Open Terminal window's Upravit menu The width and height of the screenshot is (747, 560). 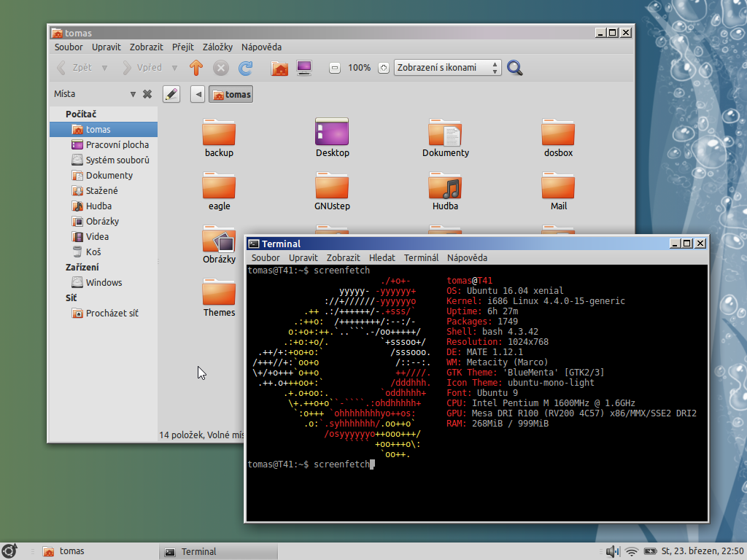[x=303, y=257]
